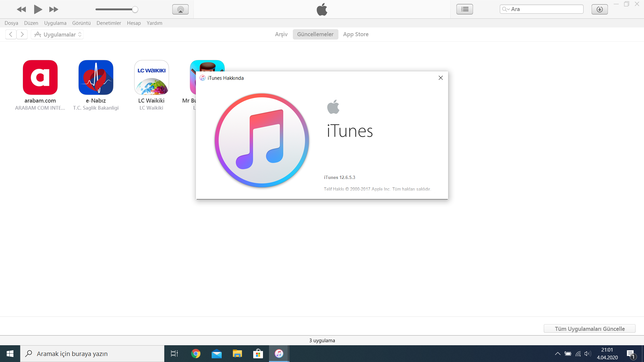
Task: Select the LC Waikiki app icon
Action: click(152, 77)
